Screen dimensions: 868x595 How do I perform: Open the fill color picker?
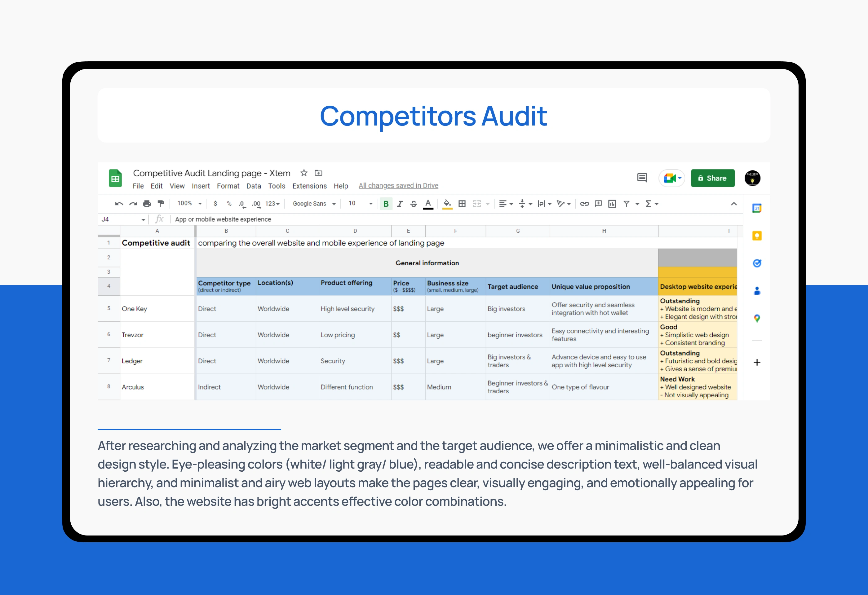click(x=447, y=204)
